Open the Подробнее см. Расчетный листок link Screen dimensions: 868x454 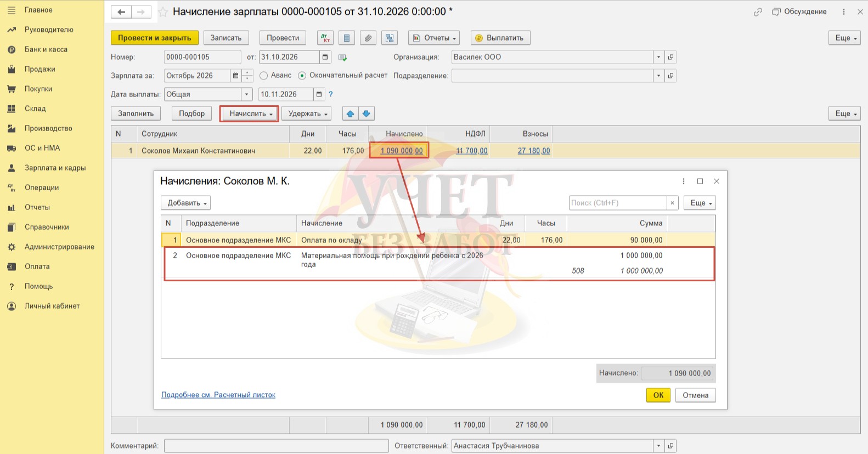click(x=218, y=395)
